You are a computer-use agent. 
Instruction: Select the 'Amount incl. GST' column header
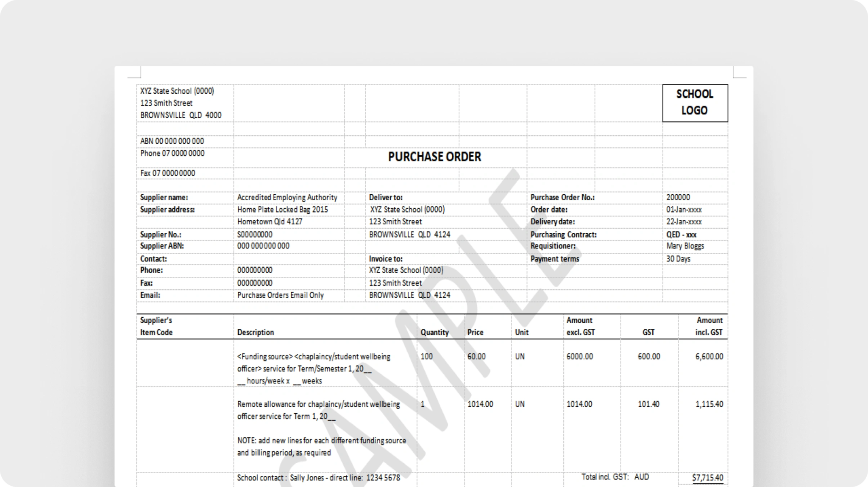tap(709, 326)
